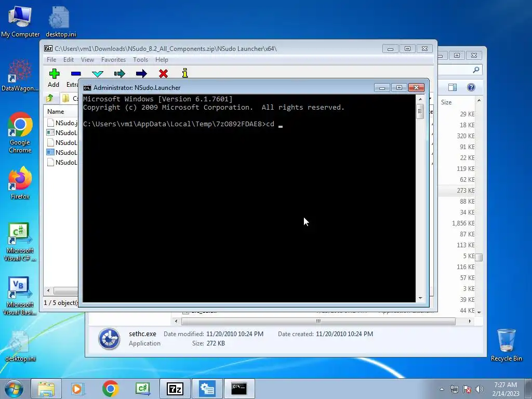Viewport: 532px width, 399px height.
Task: Show hidden system tray icons arrow
Action: coord(442,389)
